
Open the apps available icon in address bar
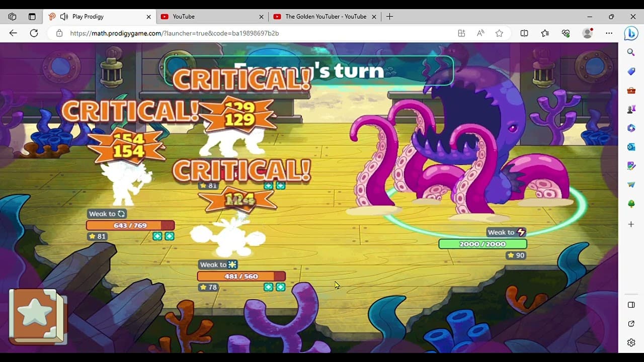coord(461,33)
